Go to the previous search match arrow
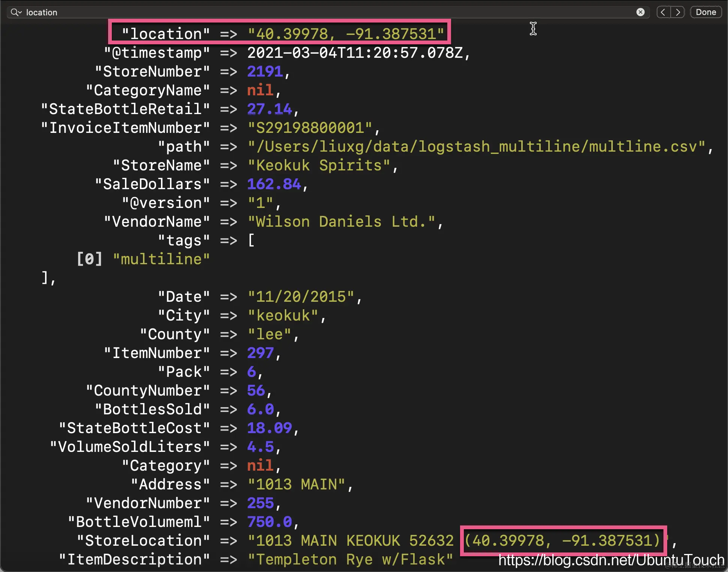728x572 pixels. 663,12
